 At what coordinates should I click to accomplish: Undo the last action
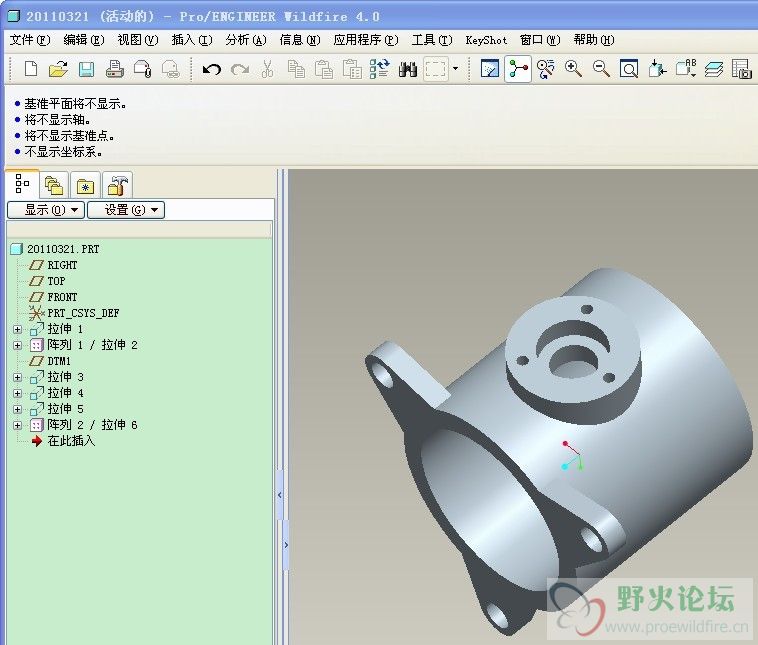point(212,70)
